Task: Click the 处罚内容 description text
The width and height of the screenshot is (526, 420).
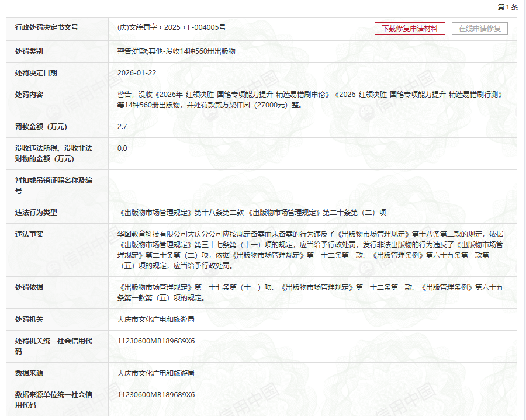Action: (x=310, y=100)
